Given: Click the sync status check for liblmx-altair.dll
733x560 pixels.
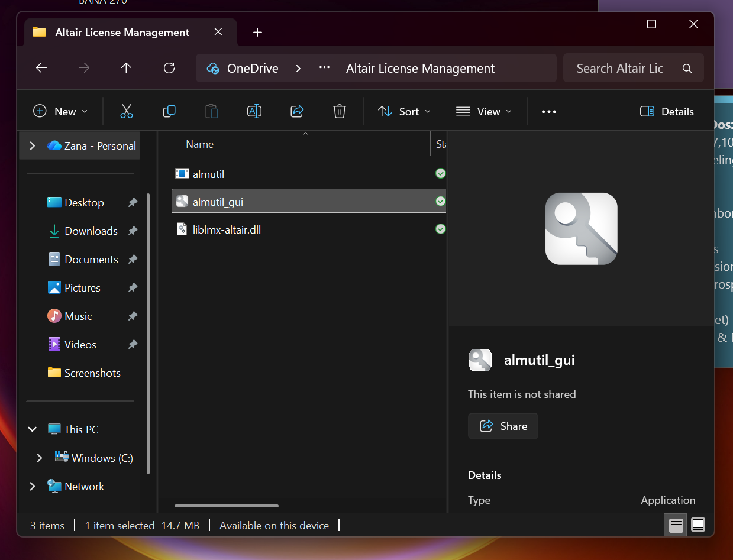Looking at the screenshot, I should (440, 229).
